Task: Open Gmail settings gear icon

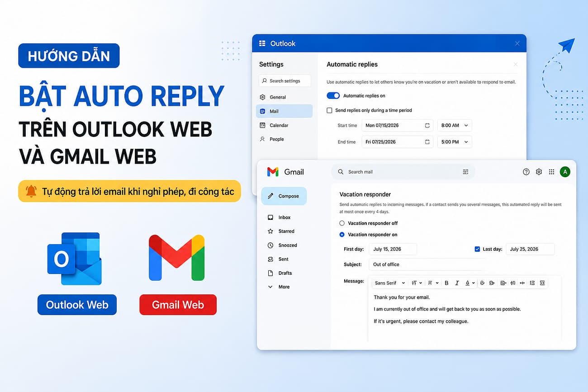Action: (539, 172)
